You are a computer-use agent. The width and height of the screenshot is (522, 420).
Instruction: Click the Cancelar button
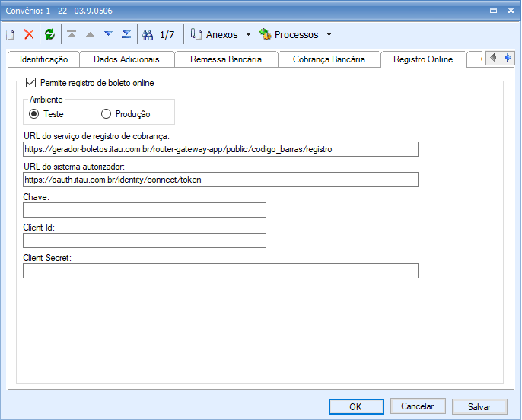[418, 406]
